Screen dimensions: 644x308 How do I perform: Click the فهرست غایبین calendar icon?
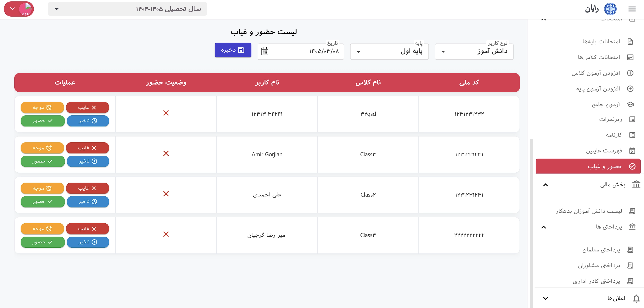pyautogui.click(x=632, y=151)
